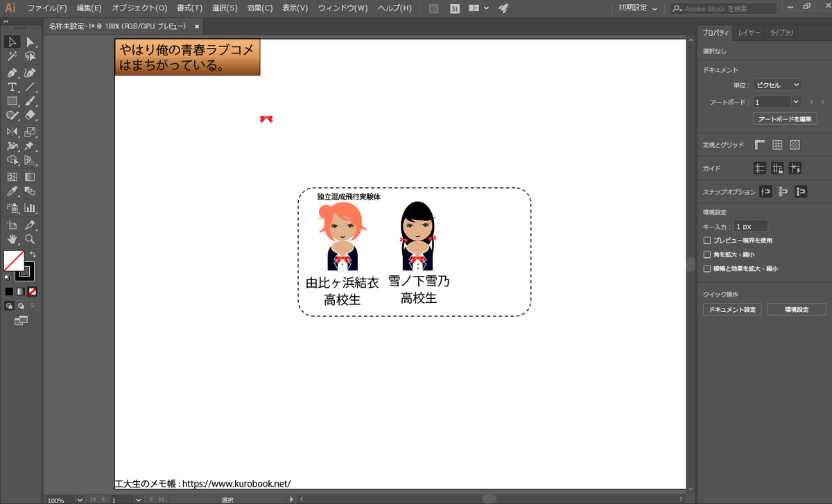The image size is (832, 504).
Task: Open the 効果(C) menu
Action: 260,8
